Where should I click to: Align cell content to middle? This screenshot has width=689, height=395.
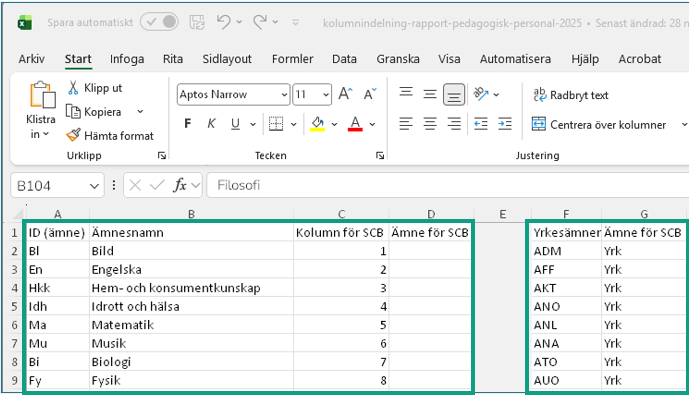pos(430,94)
